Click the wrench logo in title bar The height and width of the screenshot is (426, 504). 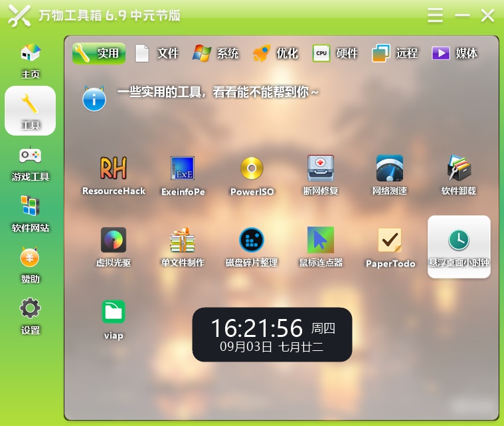pos(19,15)
